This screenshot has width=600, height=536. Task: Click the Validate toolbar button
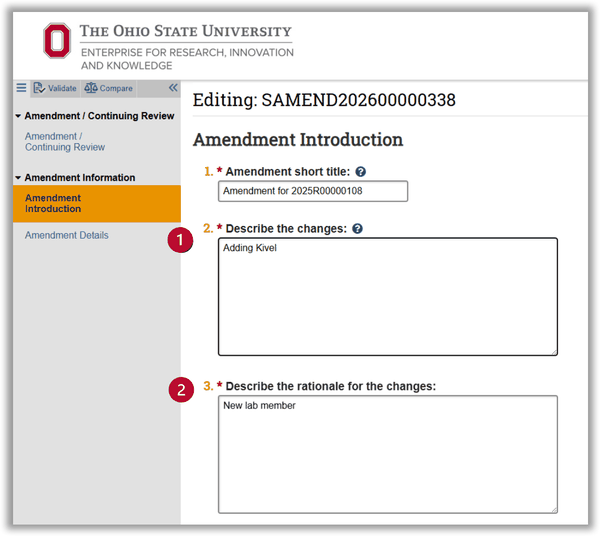[55, 88]
